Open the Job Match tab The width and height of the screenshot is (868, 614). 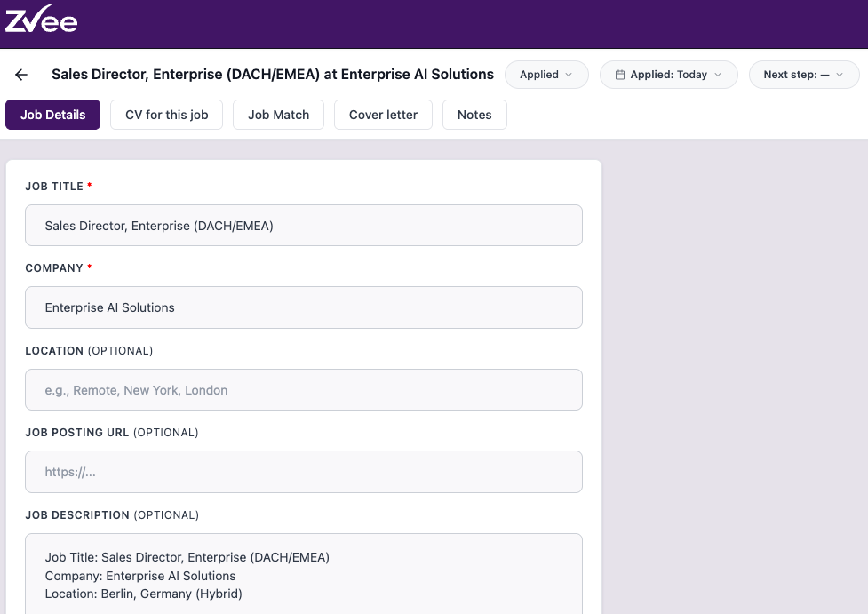[278, 115]
